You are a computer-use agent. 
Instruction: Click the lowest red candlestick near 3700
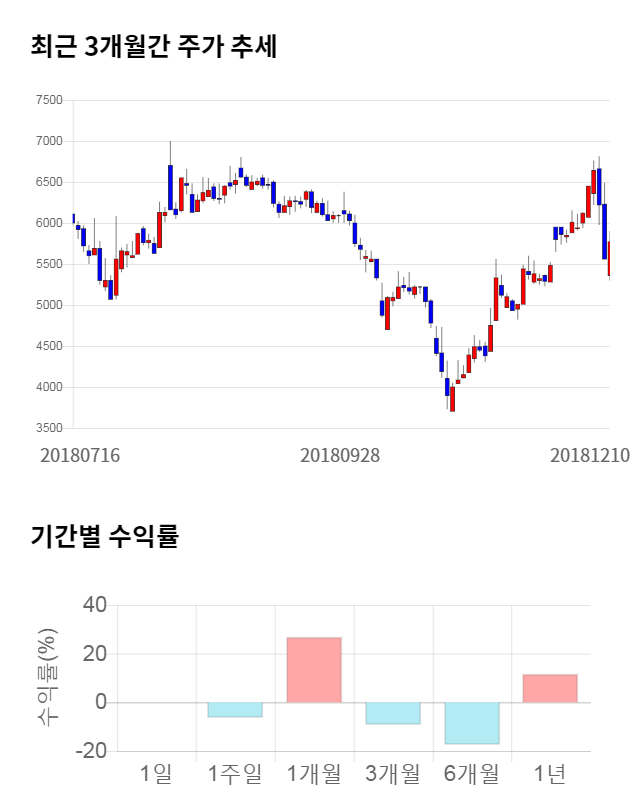coord(453,398)
